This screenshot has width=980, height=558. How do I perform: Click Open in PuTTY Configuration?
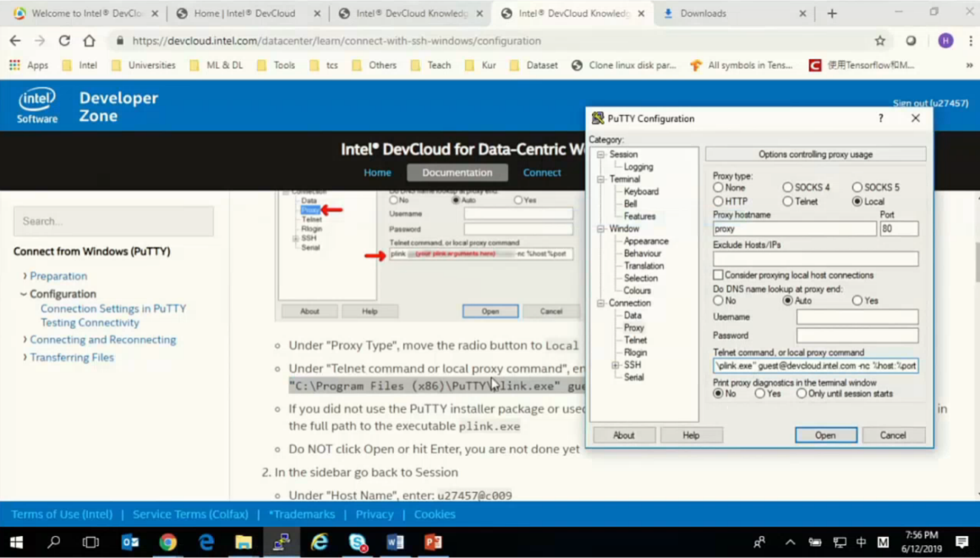click(x=825, y=435)
